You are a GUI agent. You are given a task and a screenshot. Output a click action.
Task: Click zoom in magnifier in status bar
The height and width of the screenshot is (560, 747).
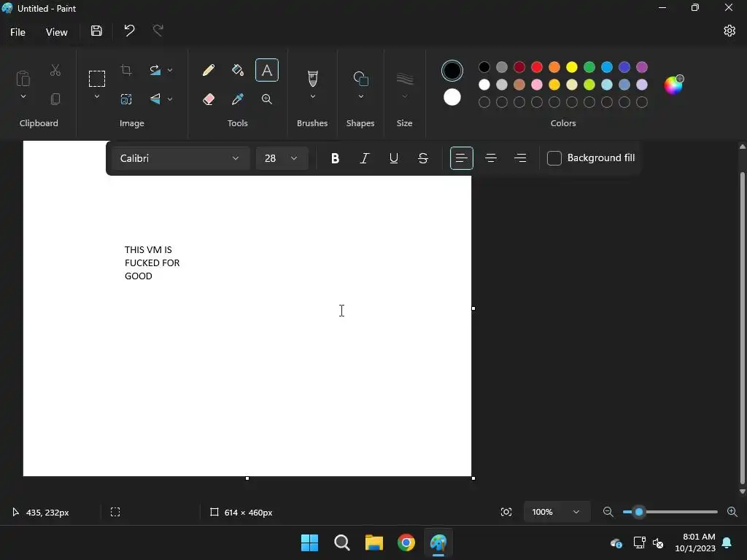tap(732, 512)
